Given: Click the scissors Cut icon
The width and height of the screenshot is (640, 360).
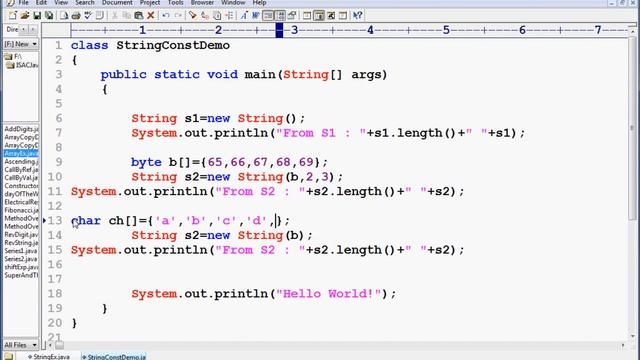Looking at the screenshot, I should [115, 16].
